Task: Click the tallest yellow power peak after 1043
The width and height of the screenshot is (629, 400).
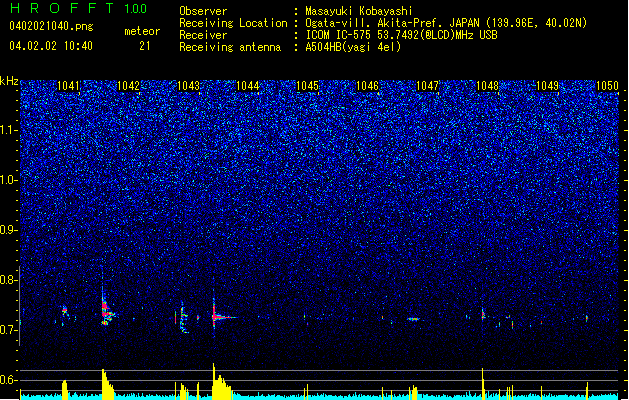Action: (x=221, y=381)
